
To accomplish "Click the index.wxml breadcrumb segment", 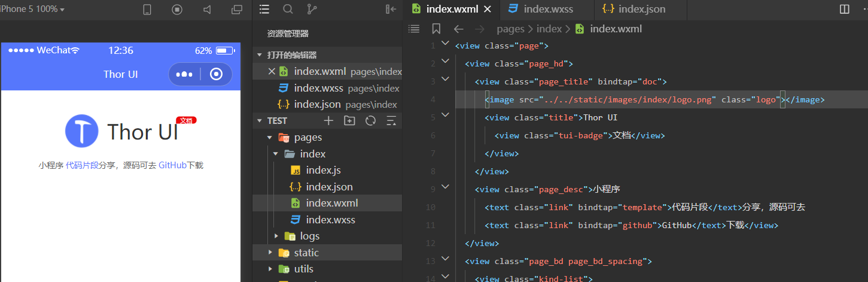I will click(616, 29).
